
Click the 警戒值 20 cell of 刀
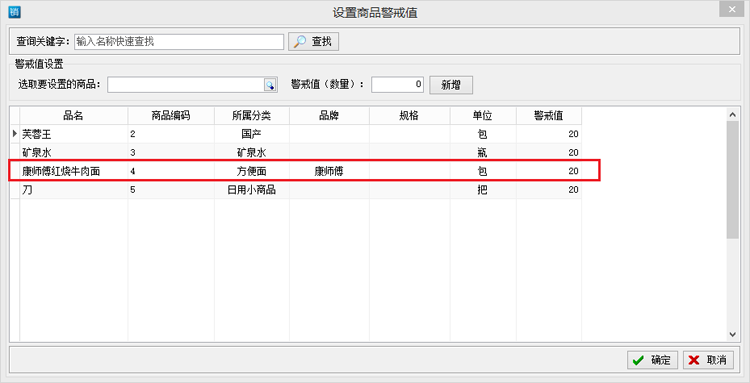click(x=549, y=190)
